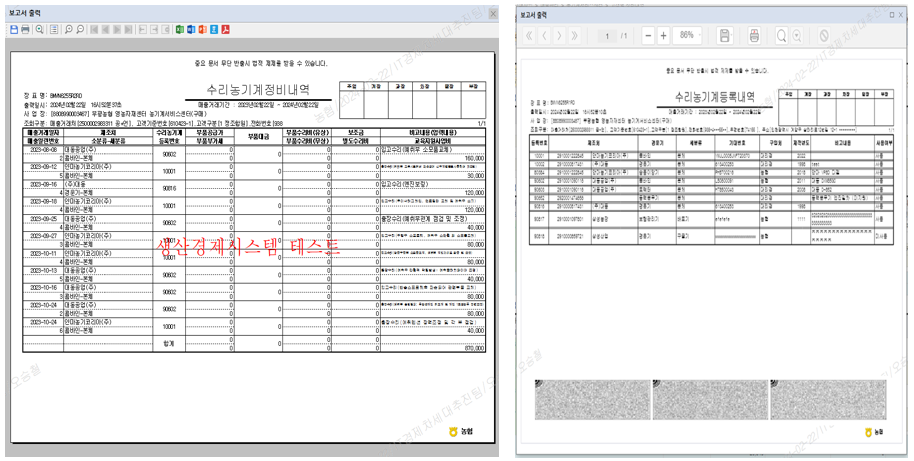This screenshot has height=461, width=914.
Task: Go to last page in 정비내역 report toolbar
Action: point(128,29)
